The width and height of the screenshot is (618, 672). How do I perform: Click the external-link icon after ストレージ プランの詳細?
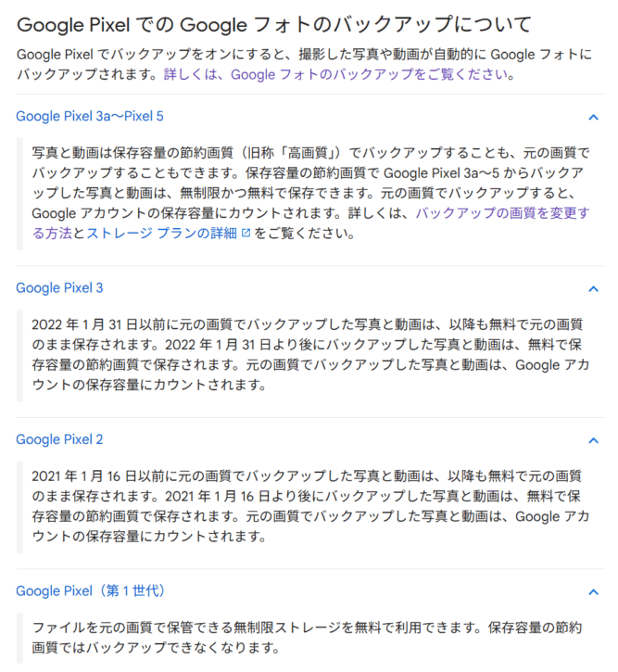click(246, 234)
